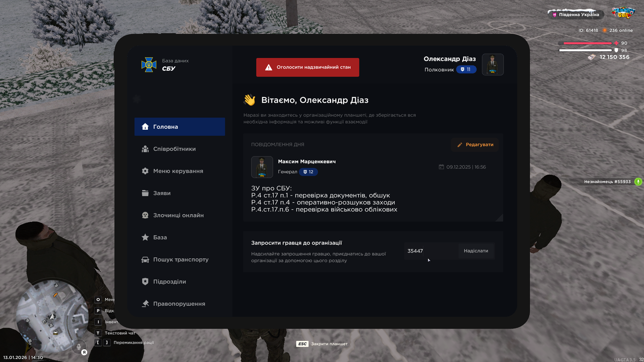Click line Р.4.ст.17.п.6 - перевірка військово облікових
Screen dimensions: 644x362
click(324, 210)
